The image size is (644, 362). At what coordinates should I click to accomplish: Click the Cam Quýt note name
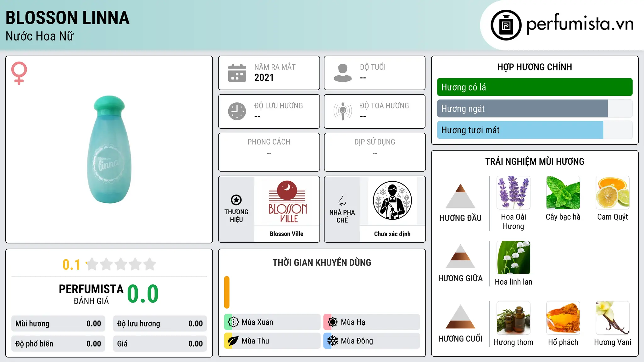(x=613, y=217)
